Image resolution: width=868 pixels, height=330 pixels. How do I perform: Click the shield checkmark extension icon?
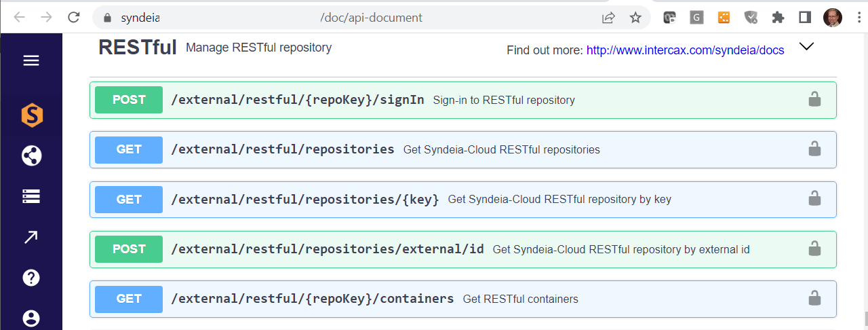click(x=751, y=18)
